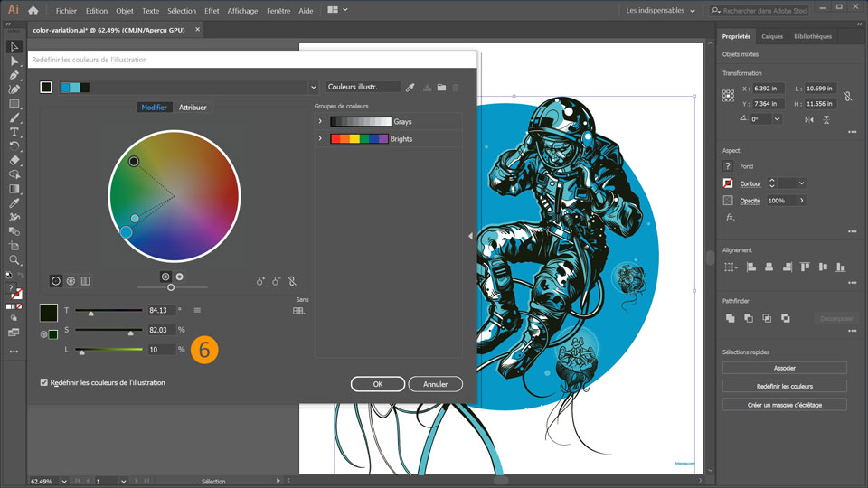868x488 pixels.
Task: Expand the Brights color group
Action: tap(320, 138)
